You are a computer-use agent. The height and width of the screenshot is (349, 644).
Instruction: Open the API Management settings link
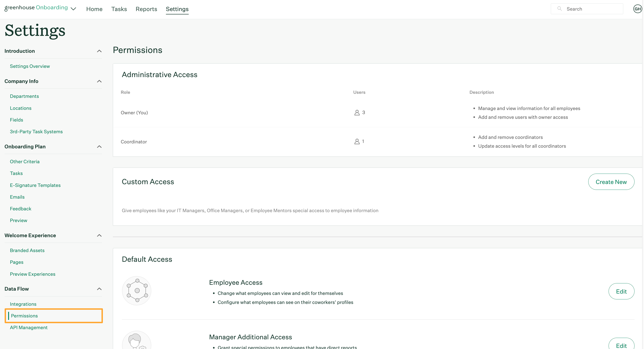click(29, 328)
